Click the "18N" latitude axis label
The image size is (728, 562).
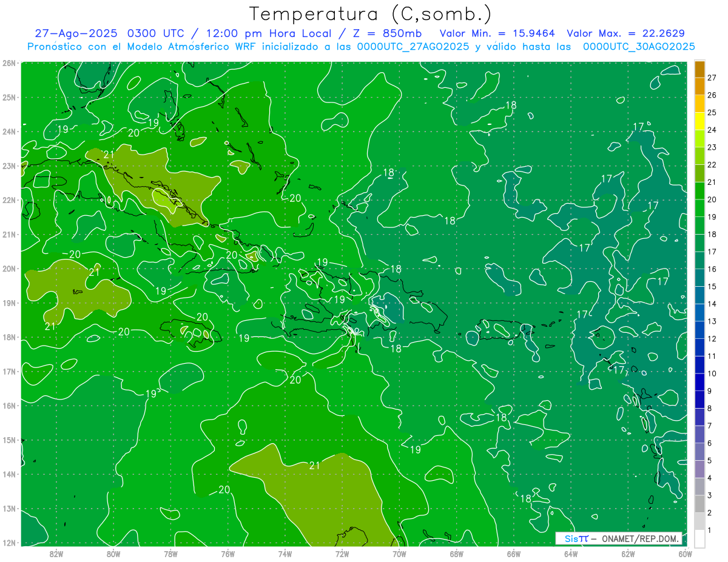click(9, 337)
